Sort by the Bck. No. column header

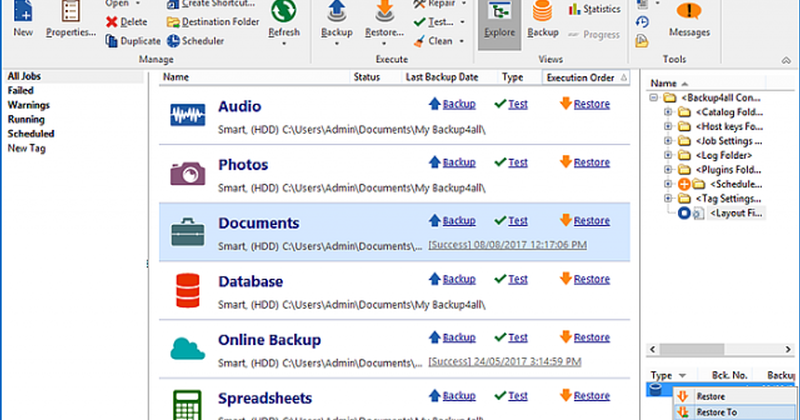point(730,376)
